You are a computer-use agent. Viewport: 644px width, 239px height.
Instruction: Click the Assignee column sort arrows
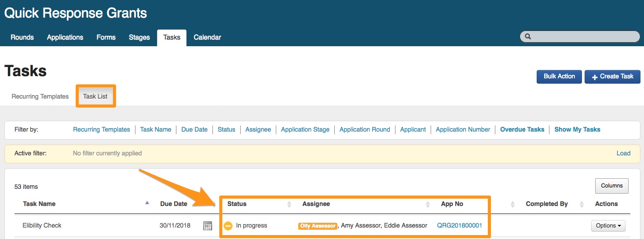click(x=428, y=204)
